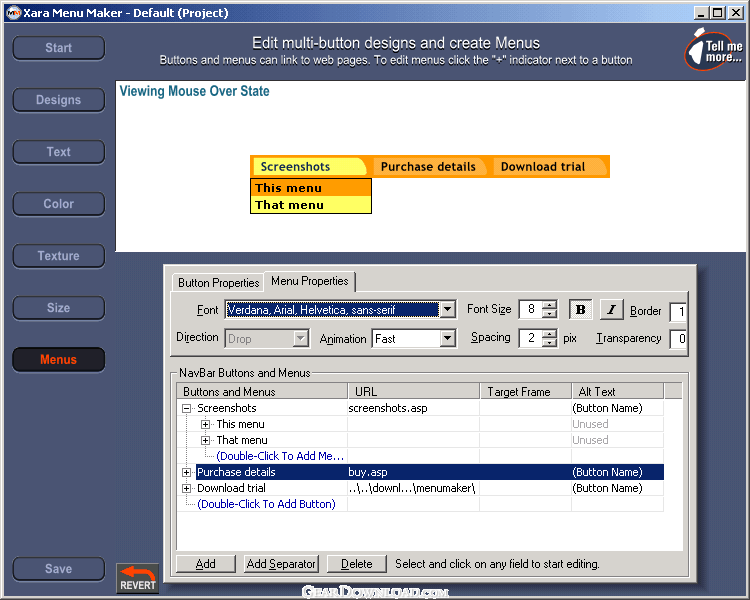This screenshot has width=750, height=600.
Task: Click the URL column header
Action: tap(414, 391)
